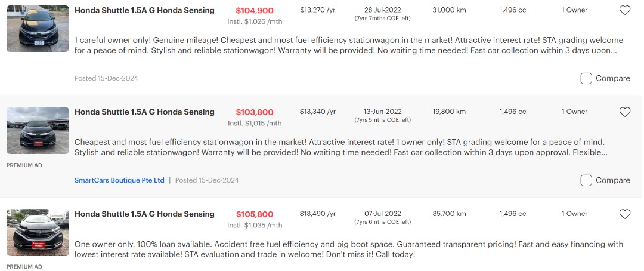This screenshot has width=644, height=271.
Task: Open Honda Shuttle title of 35,700 km listing
Action: 144,214
